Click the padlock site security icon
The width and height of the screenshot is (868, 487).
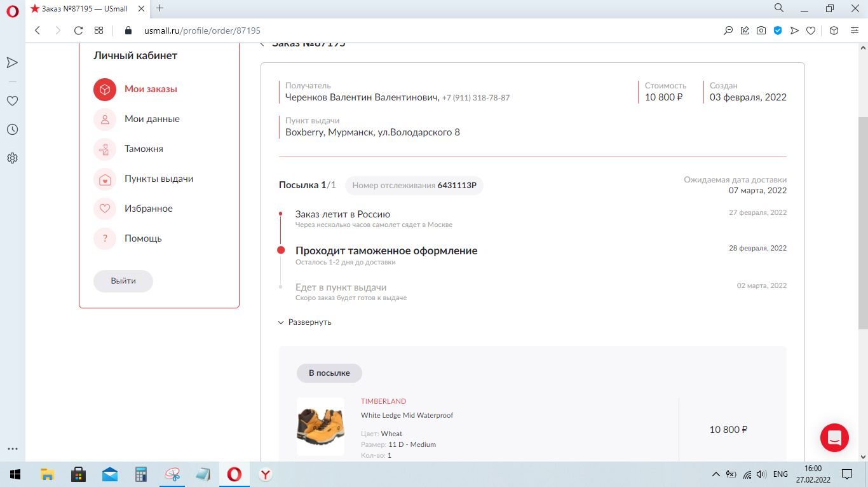[128, 31]
